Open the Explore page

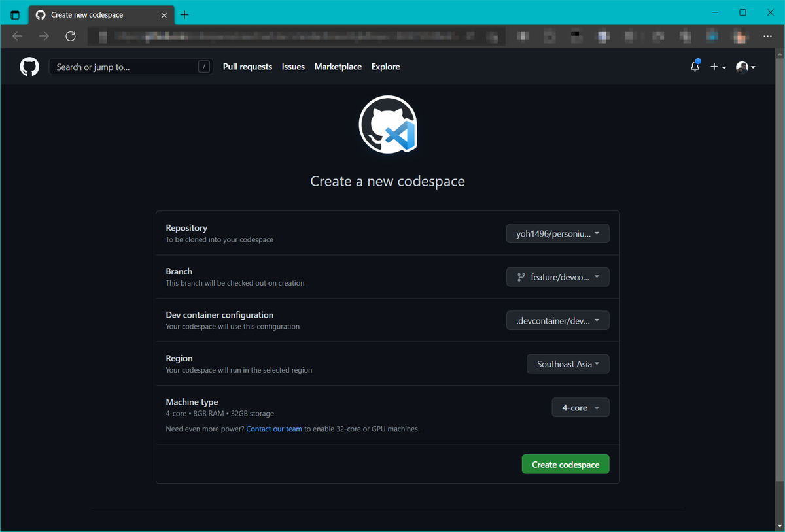click(385, 67)
